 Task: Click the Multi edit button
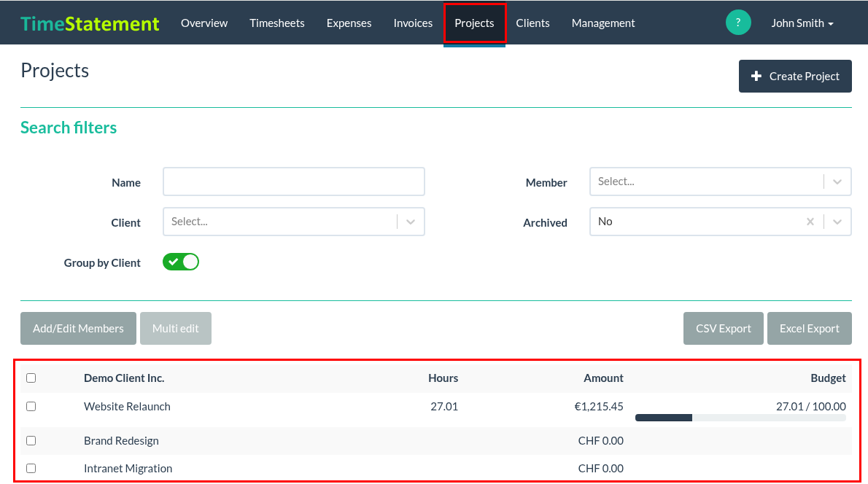[176, 329]
